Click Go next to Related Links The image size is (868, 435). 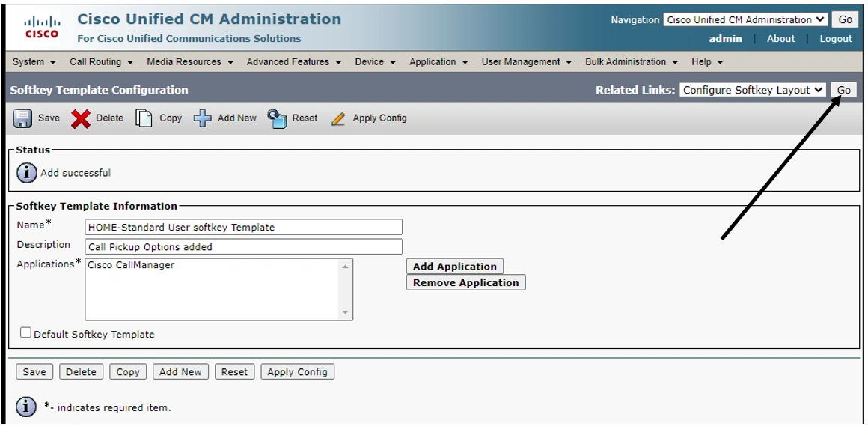tap(843, 90)
